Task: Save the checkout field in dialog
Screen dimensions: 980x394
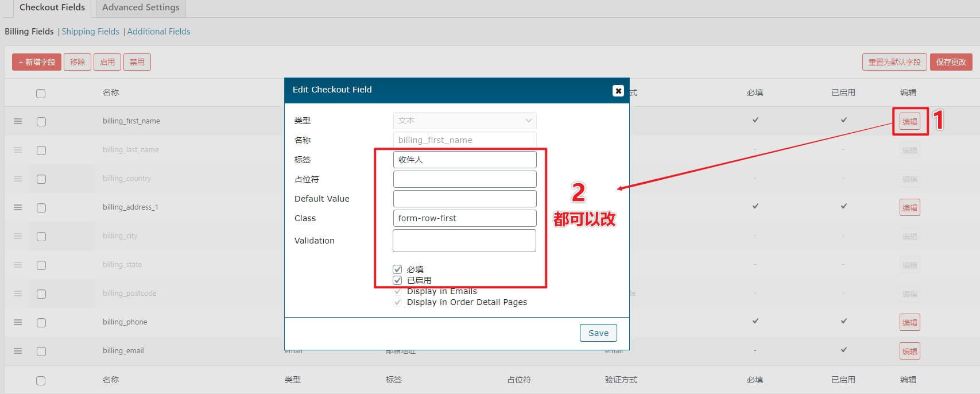Action: pos(598,333)
